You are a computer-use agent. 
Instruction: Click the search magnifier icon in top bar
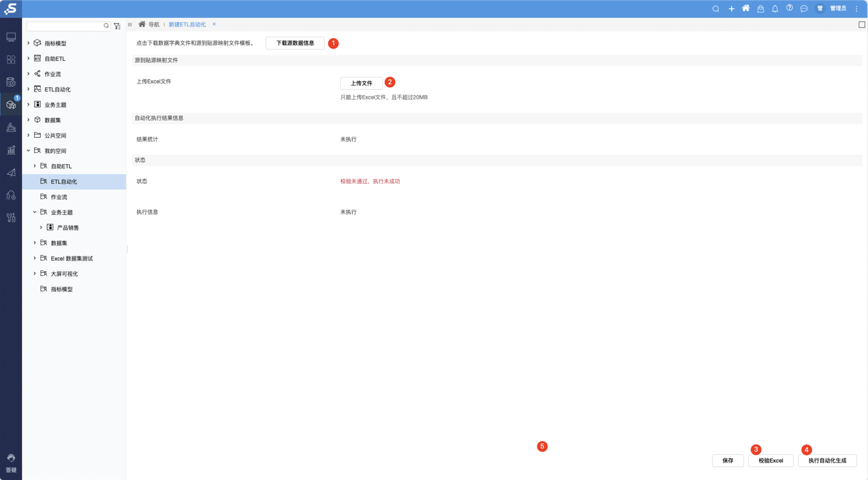tap(715, 9)
